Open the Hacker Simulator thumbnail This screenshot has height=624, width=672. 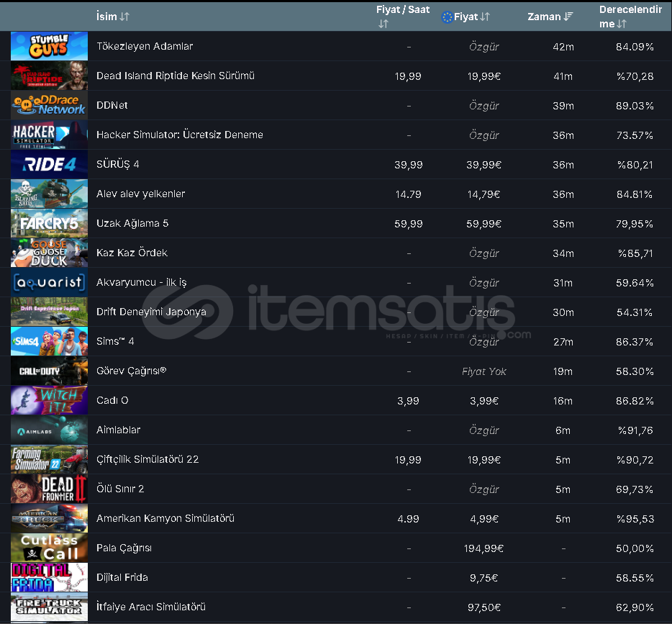(x=50, y=135)
